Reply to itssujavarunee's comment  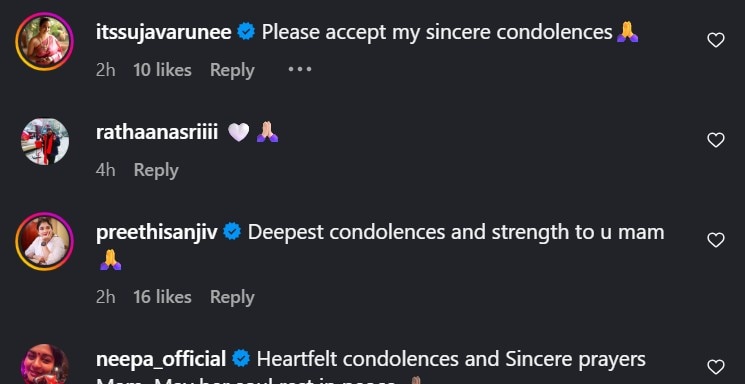232,70
